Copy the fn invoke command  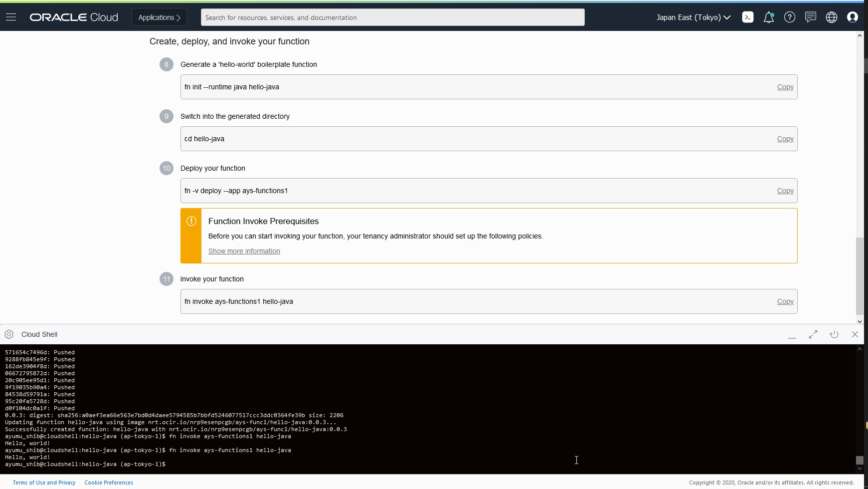(785, 301)
